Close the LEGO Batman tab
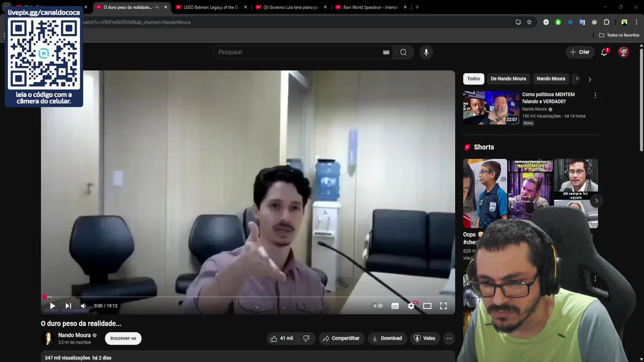 [246, 8]
